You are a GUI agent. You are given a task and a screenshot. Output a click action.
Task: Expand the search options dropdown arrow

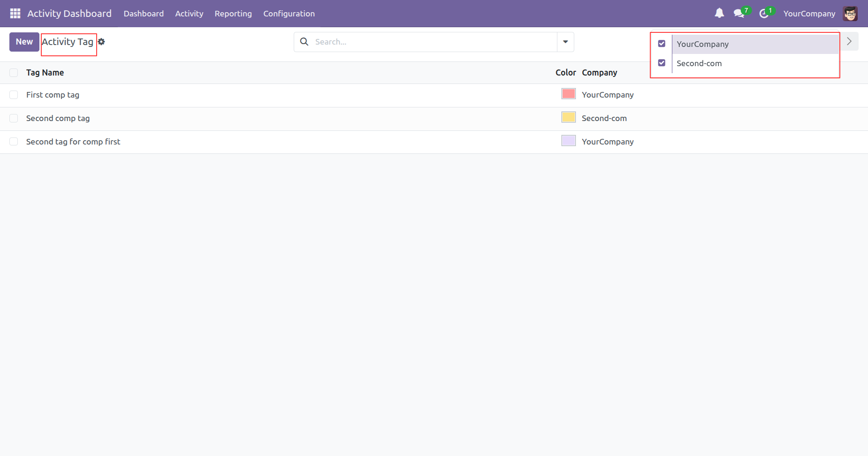coord(565,42)
